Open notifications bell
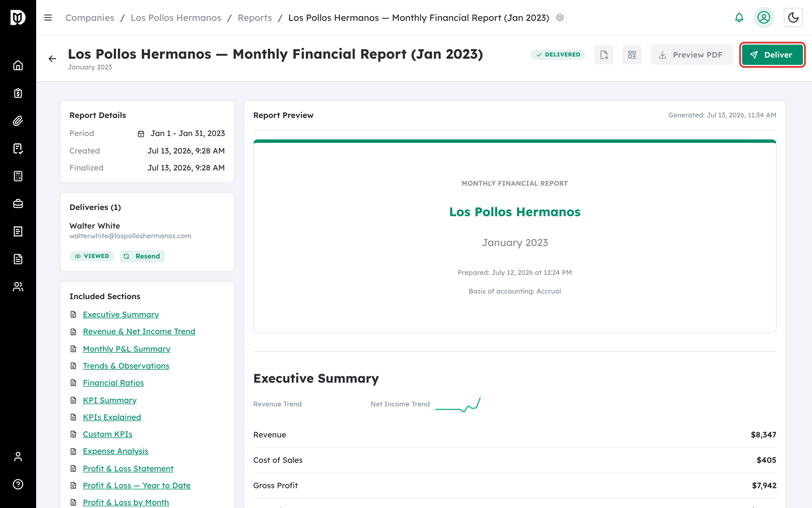Viewport: 812px width, 508px height. tap(739, 17)
